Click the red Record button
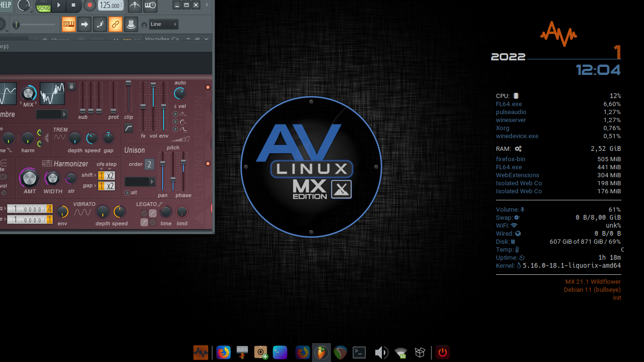 pos(90,6)
